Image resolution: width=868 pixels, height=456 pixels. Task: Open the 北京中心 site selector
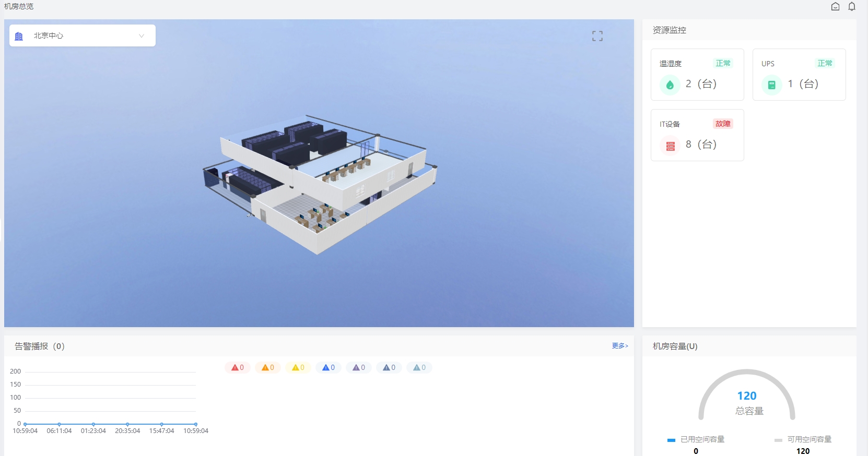click(x=83, y=36)
